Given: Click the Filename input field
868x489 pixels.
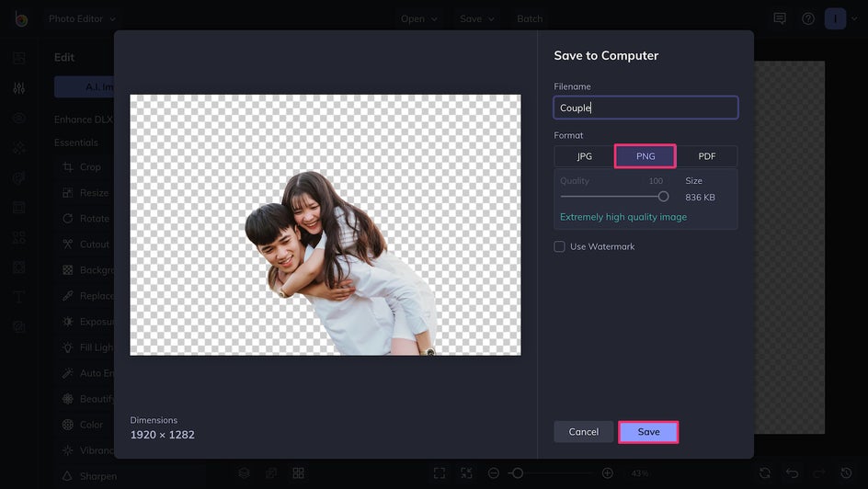Looking at the screenshot, I should click(645, 108).
